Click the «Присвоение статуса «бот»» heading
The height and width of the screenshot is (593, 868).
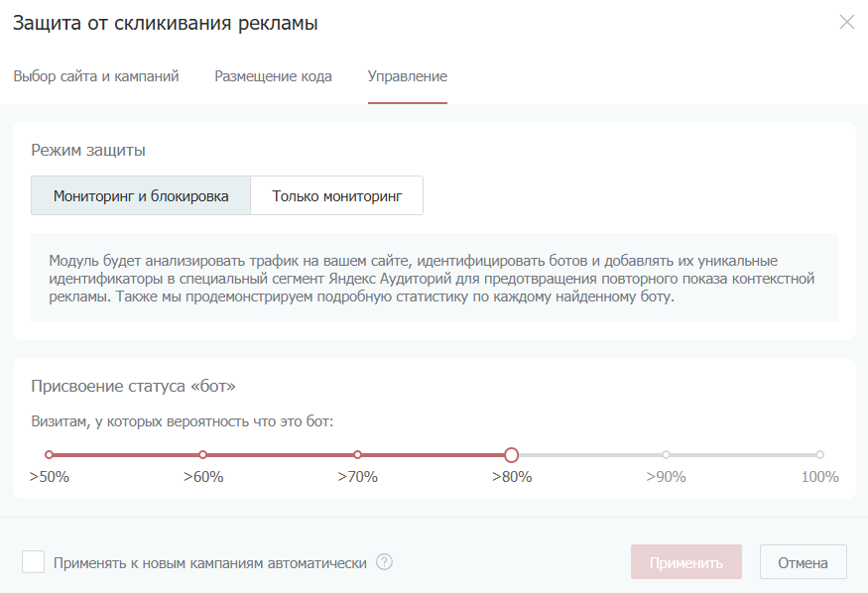133,385
